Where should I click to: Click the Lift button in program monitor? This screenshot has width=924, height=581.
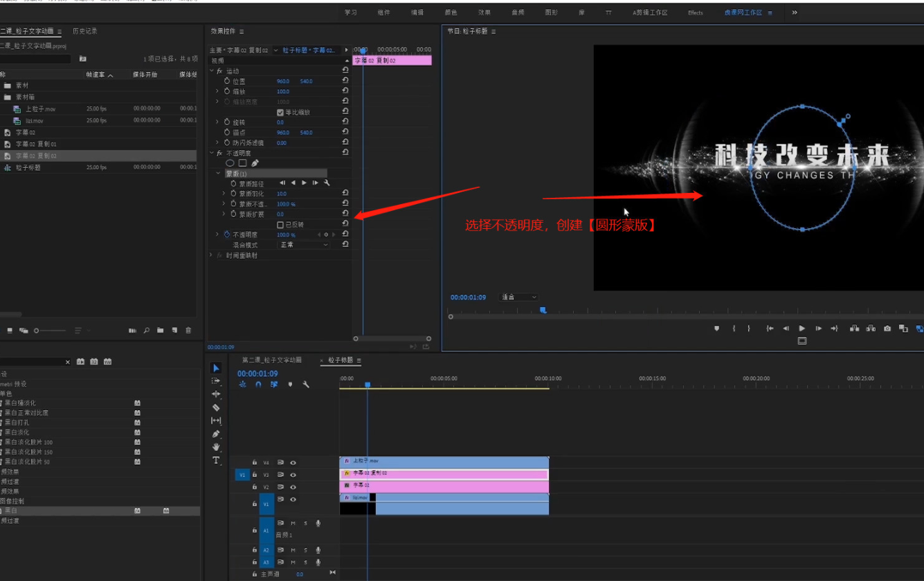(x=854, y=329)
